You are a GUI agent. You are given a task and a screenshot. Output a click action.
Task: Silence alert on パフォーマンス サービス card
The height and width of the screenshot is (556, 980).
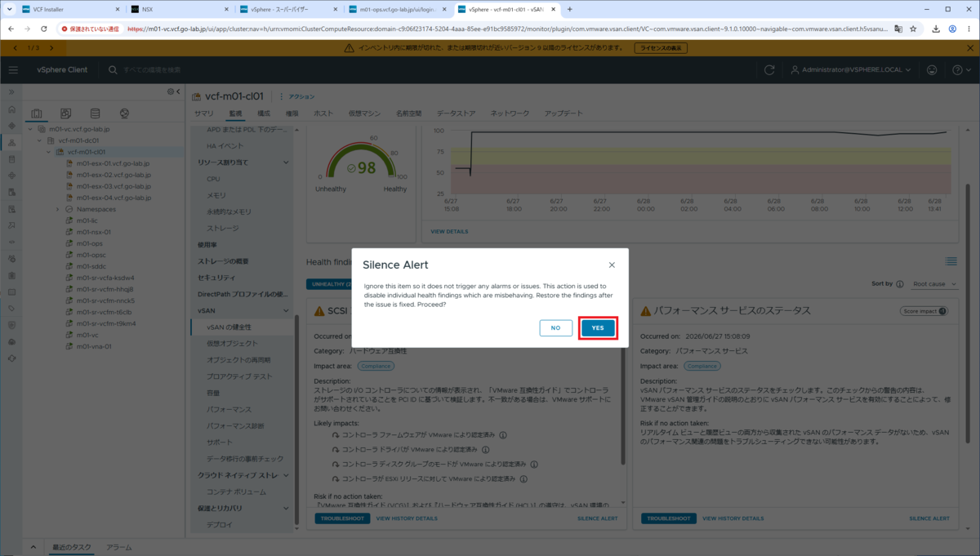[929, 518]
